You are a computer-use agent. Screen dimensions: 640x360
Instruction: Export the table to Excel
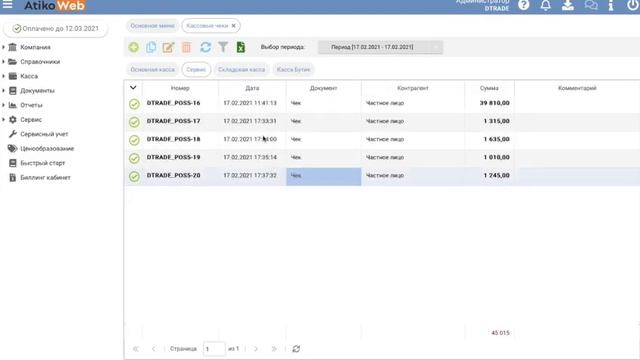(x=241, y=47)
